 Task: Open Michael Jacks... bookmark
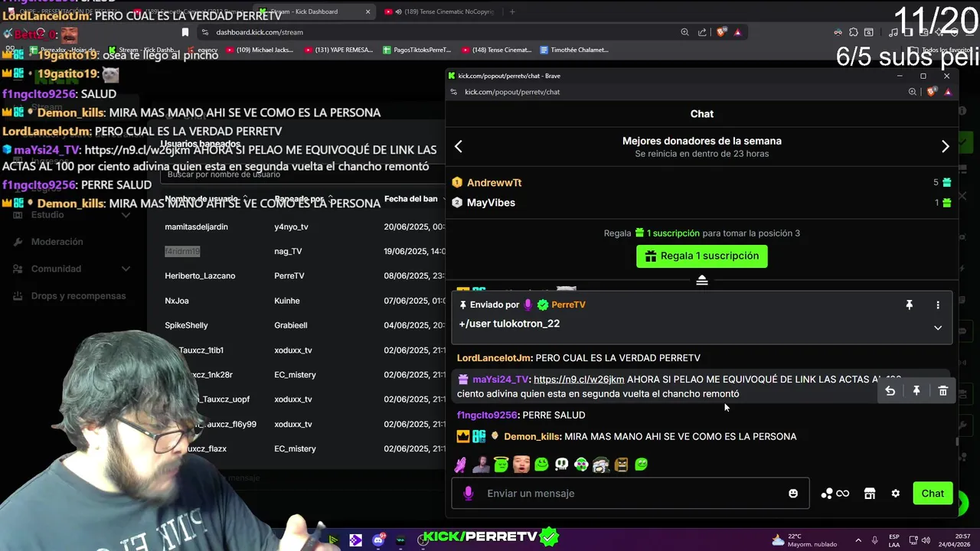pos(259,50)
